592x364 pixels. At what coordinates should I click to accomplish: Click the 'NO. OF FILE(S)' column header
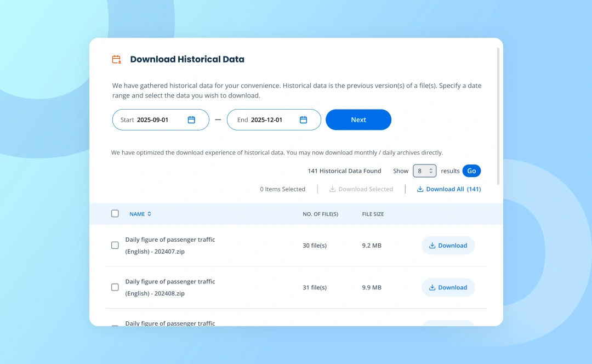pos(320,214)
